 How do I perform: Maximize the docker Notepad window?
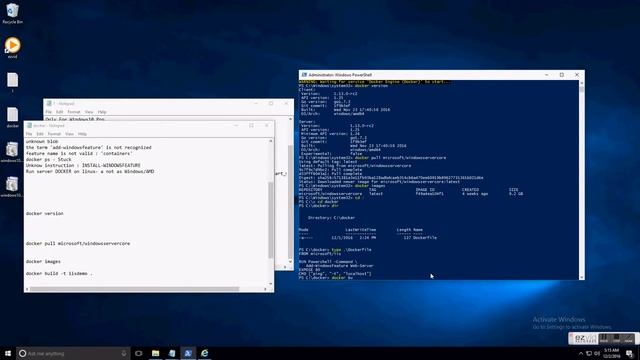pyautogui.click(x=251, y=126)
